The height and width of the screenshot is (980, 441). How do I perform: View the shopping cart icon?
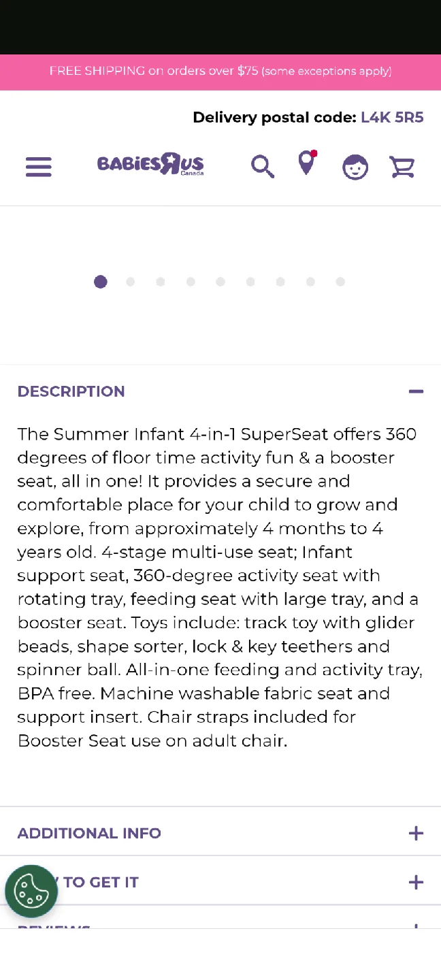click(402, 167)
